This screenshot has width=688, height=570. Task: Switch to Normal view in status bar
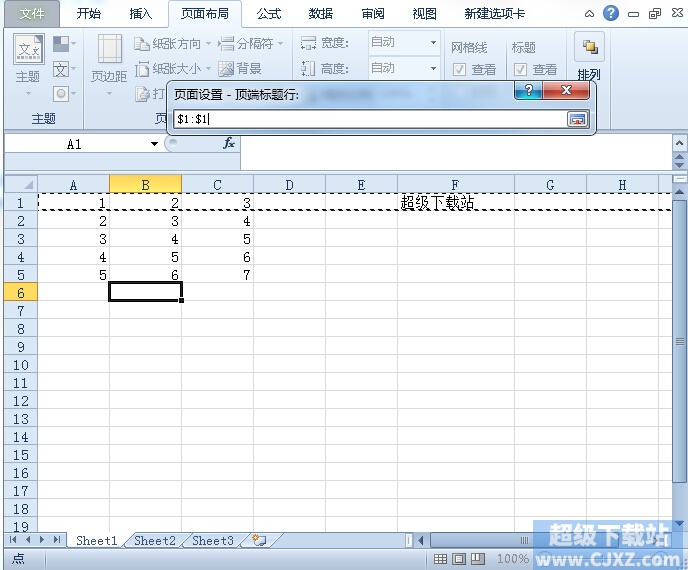point(440,559)
